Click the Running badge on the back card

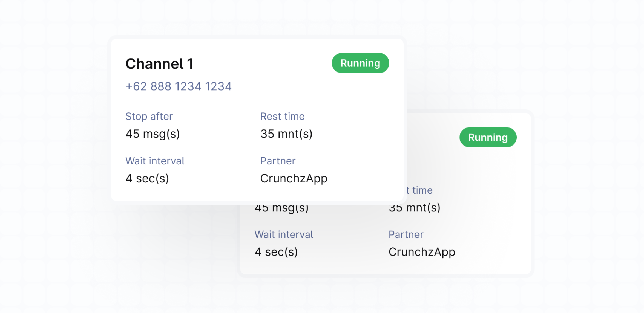(x=488, y=137)
